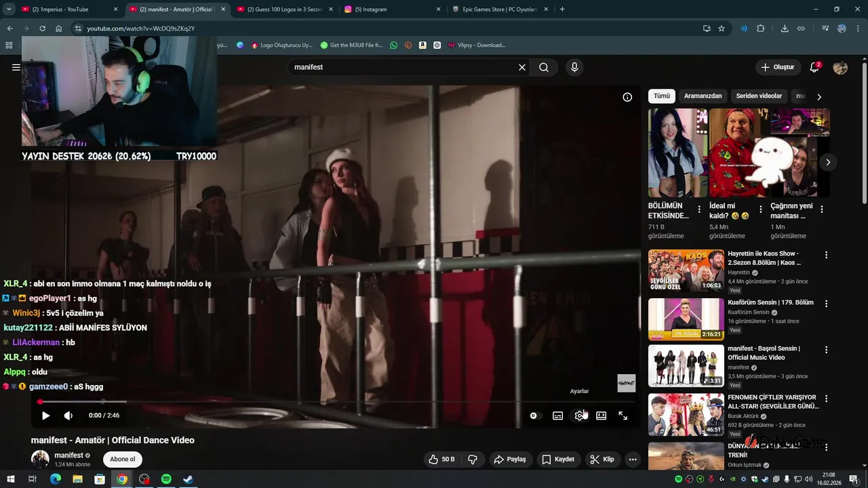The height and width of the screenshot is (488, 868).
Task: Open options for İdeal mi kaldı short
Action: pyautogui.click(x=761, y=209)
